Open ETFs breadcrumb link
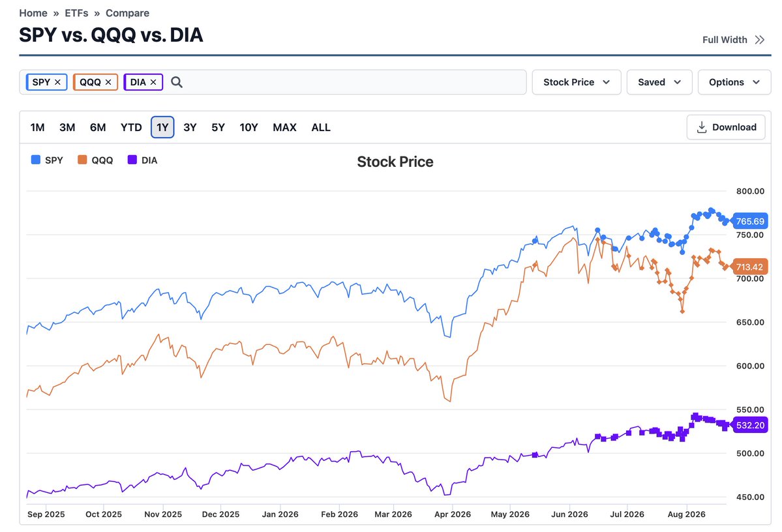Screen dimensions: 782x532 tap(76, 13)
